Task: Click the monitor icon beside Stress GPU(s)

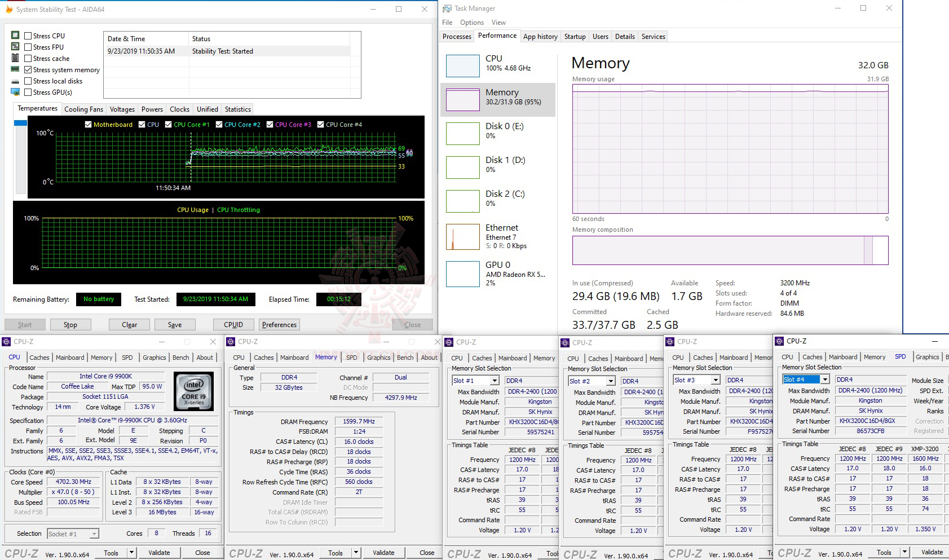Action: pos(15,92)
